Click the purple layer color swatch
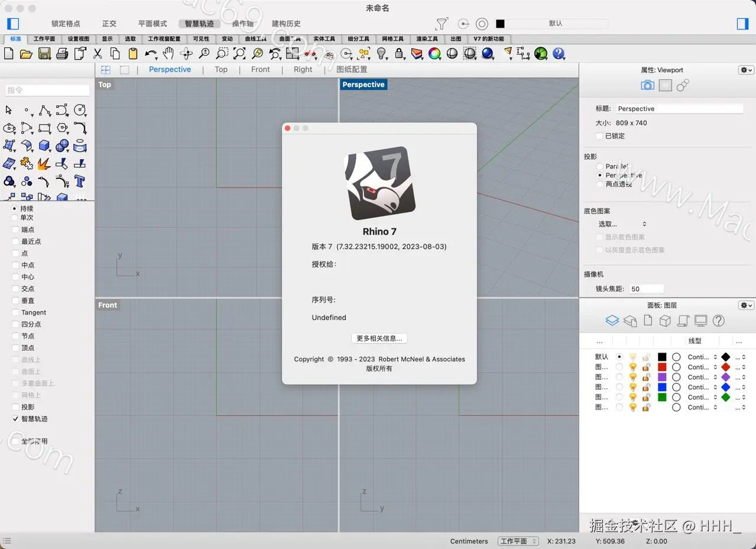The image size is (756, 549). (x=662, y=377)
